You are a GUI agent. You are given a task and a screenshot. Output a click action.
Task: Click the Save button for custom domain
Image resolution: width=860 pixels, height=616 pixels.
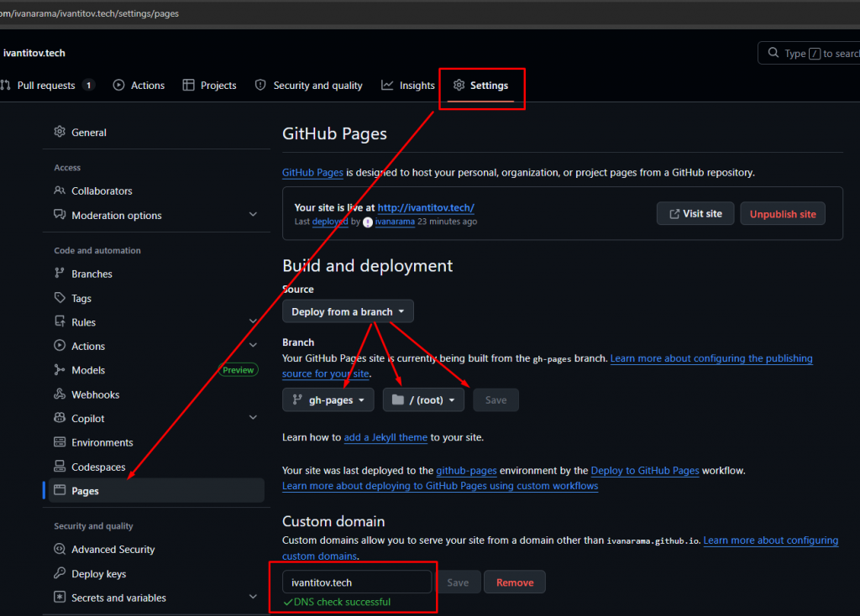coord(458,582)
